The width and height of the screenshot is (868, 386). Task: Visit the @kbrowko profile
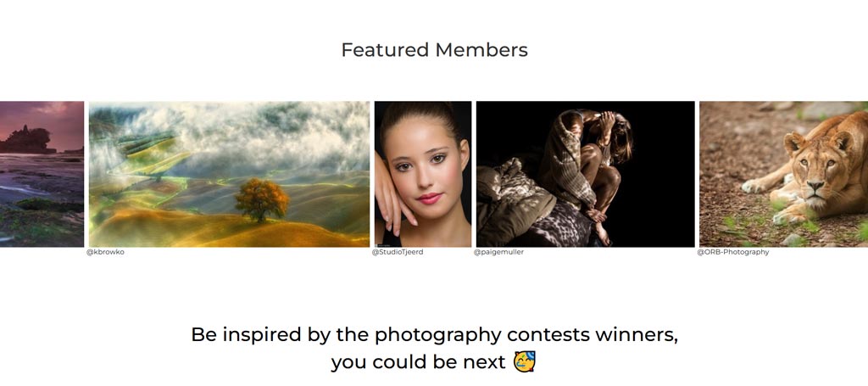click(105, 252)
